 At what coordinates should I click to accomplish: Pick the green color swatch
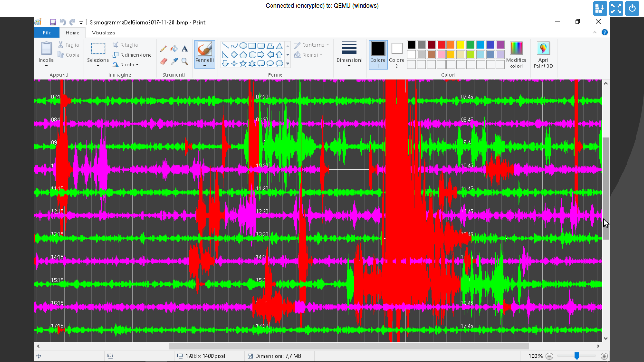471,45
